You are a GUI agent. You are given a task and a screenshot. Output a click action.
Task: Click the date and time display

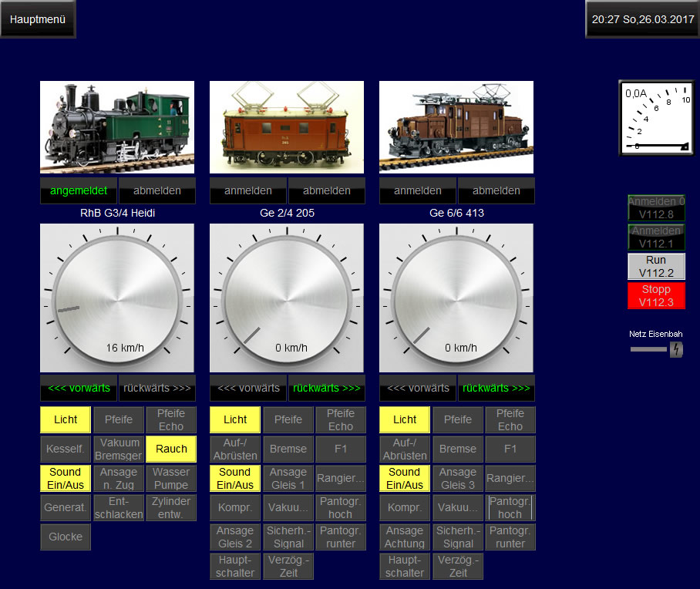point(643,19)
